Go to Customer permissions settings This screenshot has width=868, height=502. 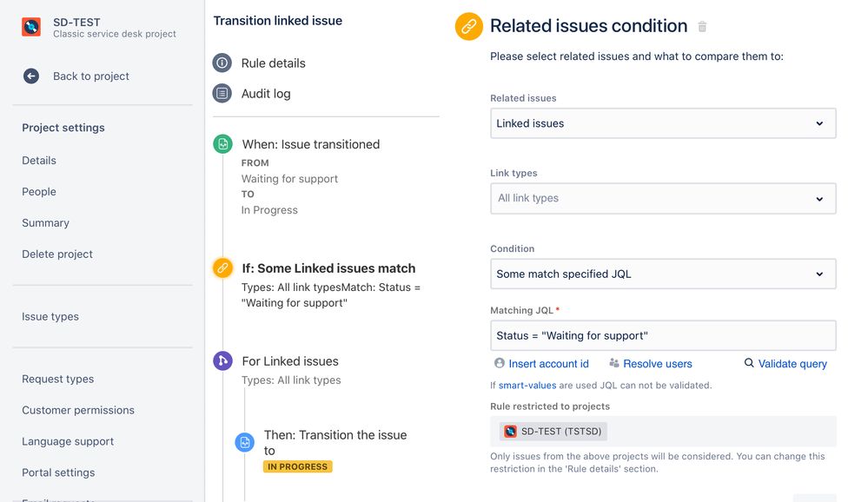point(78,410)
